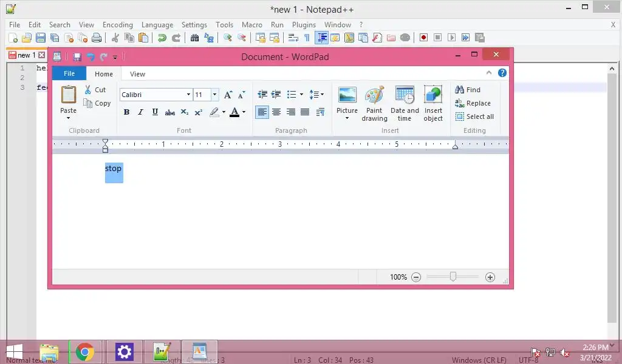The width and height of the screenshot is (622, 364).
Task: Toggle Subscript formatting in WordPad
Action: (185, 112)
